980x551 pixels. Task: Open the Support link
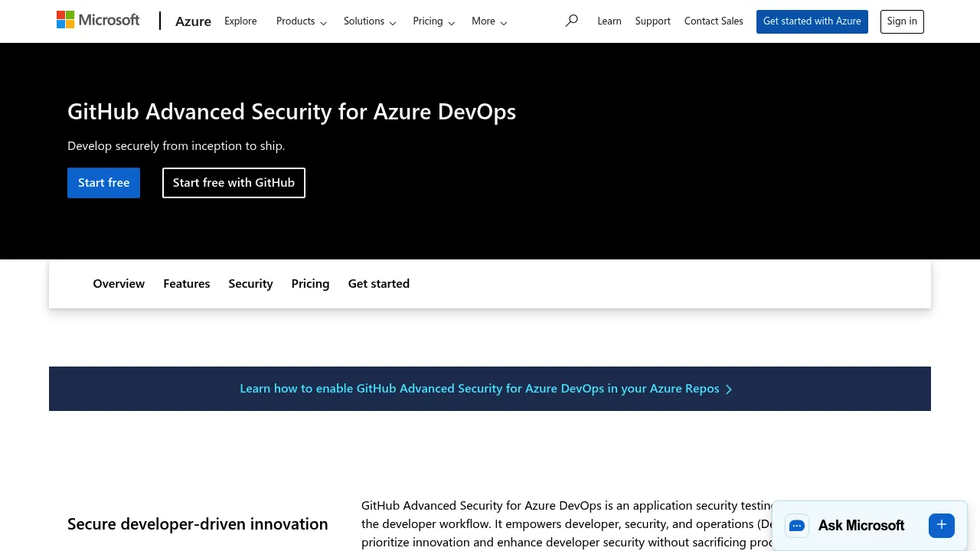coord(653,21)
